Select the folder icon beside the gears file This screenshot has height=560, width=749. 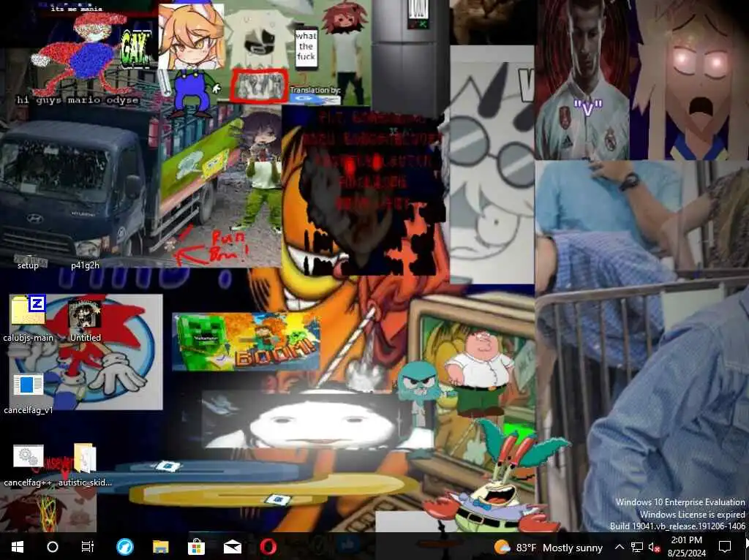coord(85,466)
